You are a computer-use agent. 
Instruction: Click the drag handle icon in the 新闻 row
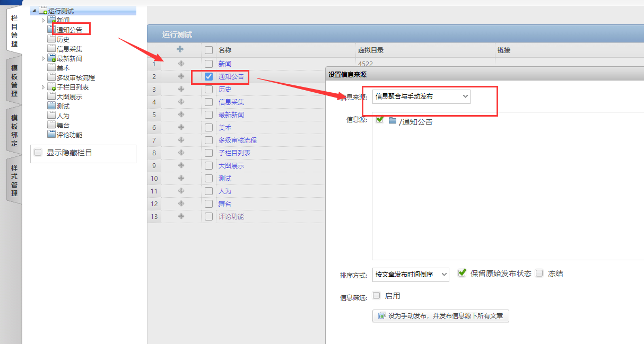pos(180,64)
